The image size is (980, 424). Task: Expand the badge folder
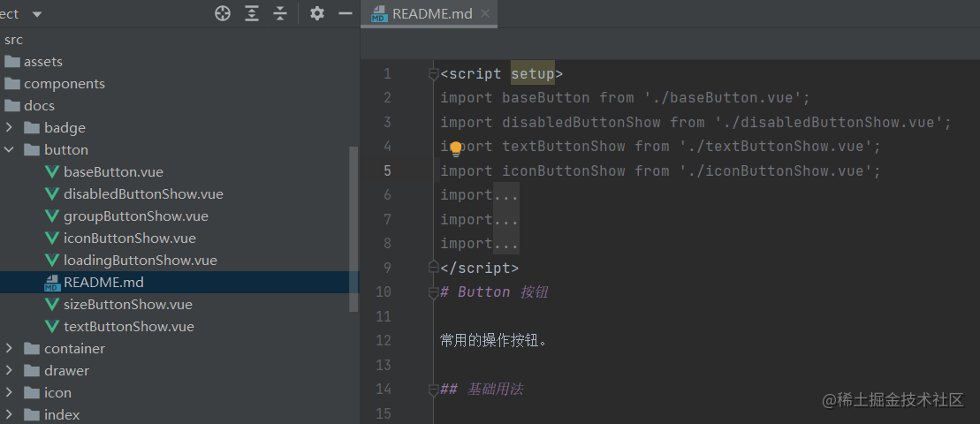click(x=9, y=128)
